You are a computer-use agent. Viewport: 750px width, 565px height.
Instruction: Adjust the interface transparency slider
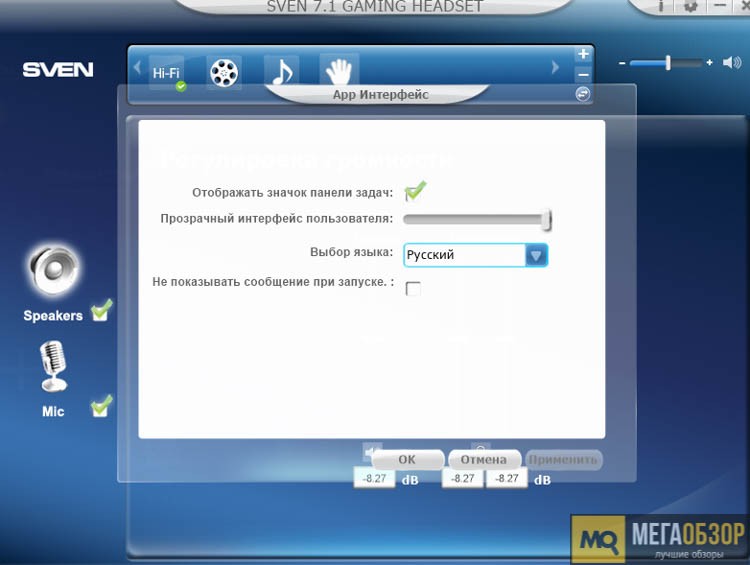pos(477,220)
